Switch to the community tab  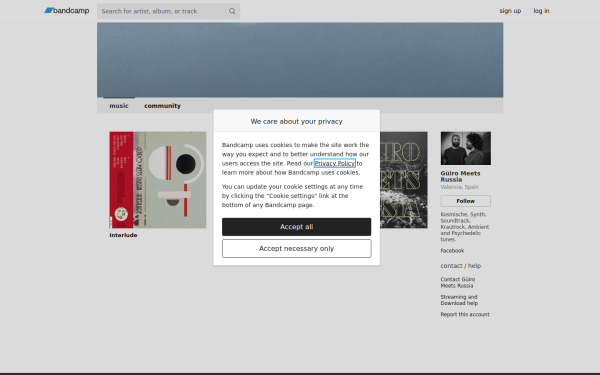[162, 106]
